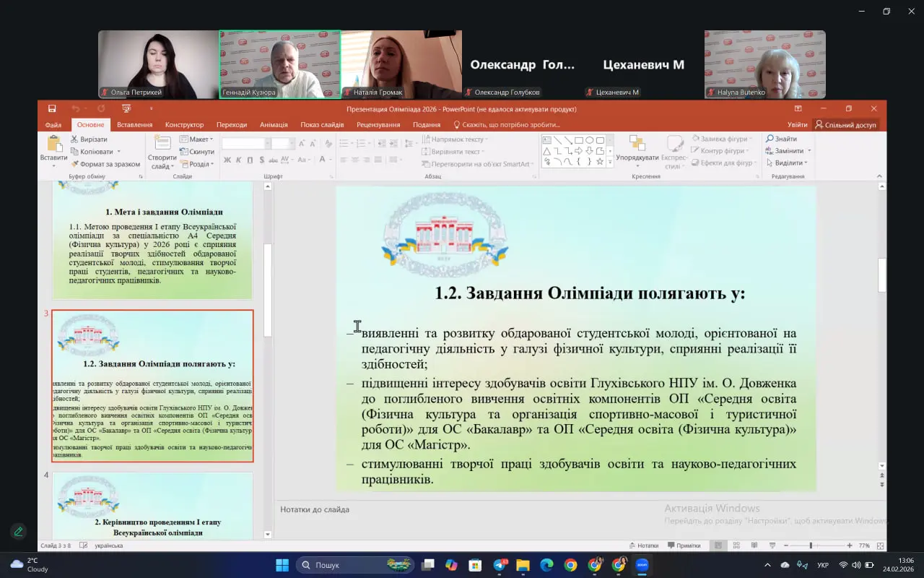Pick the oval shape in the gallery
Screen dimensions: 924x578
click(590, 140)
